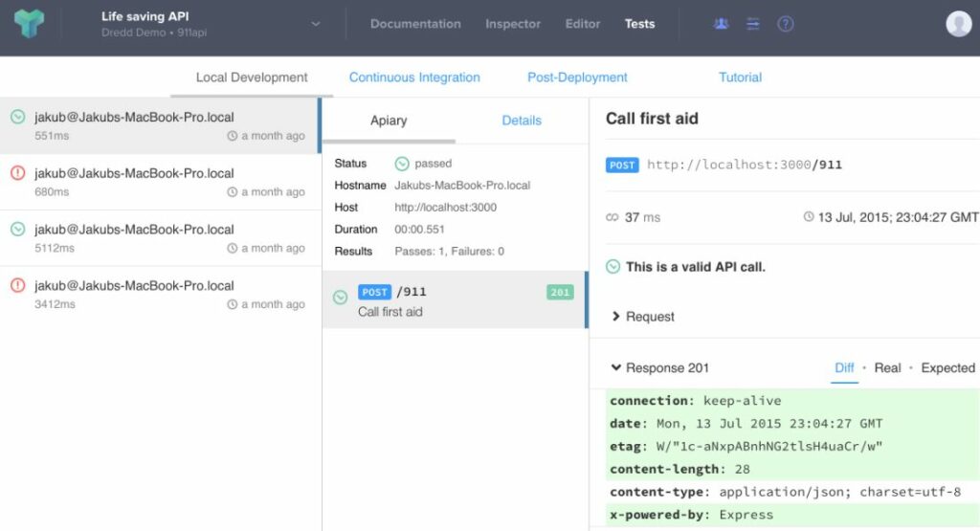Click the etag header line
The image size is (980, 531).
coord(792,446)
